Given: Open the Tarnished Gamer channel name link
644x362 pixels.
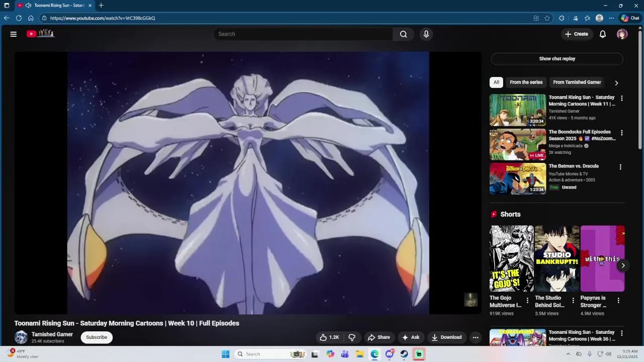Looking at the screenshot, I should 52,334.
